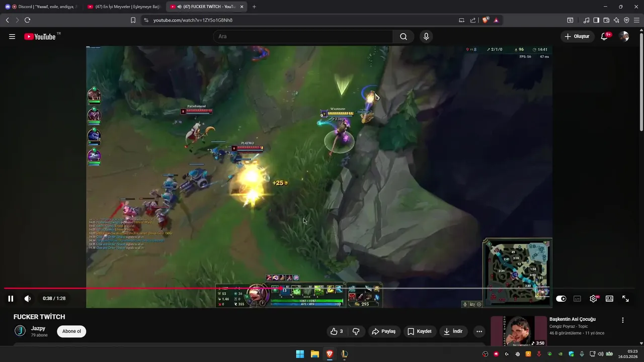Click the install app icon in address bar
644x362 pixels.
(x=461, y=20)
